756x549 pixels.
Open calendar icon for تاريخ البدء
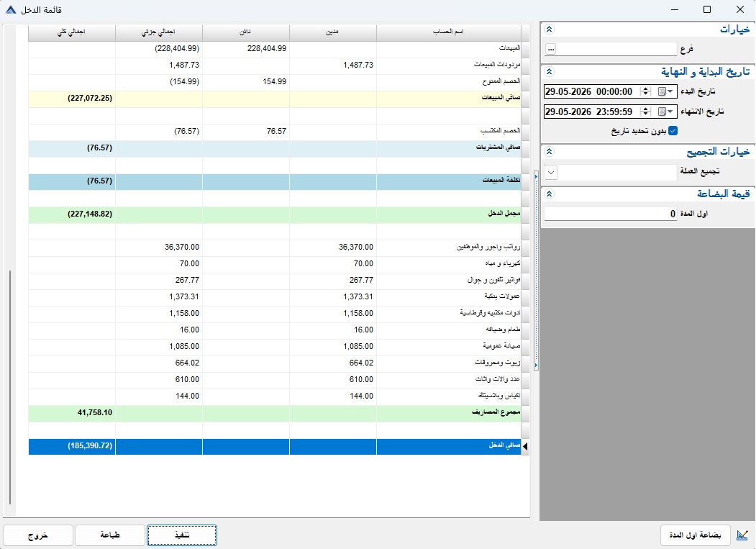tap(662, 91)
